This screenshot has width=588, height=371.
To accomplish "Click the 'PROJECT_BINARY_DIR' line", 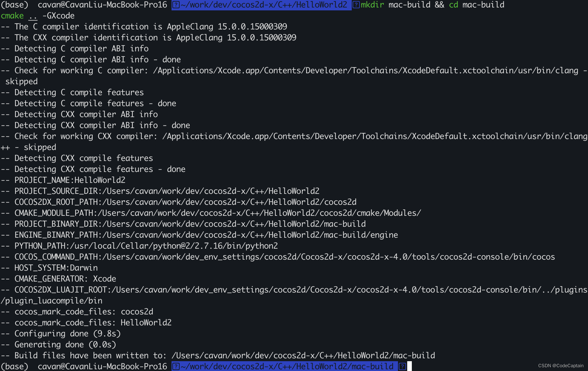I will point(183,224).
